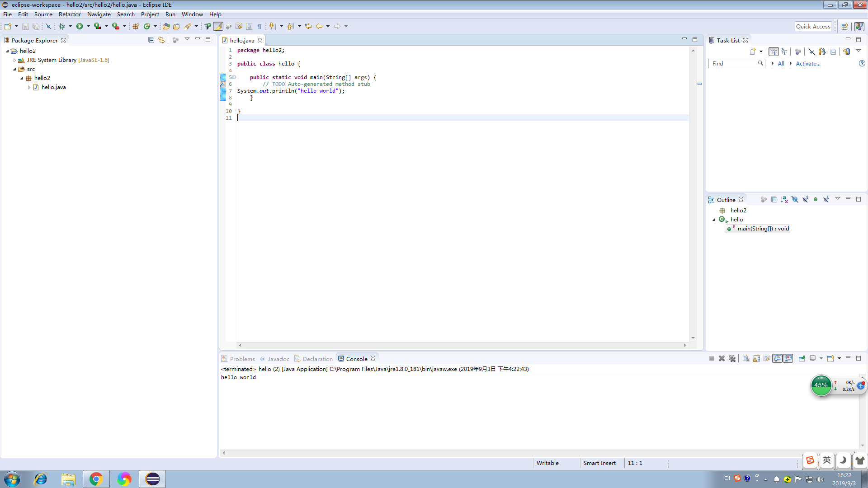The image size is (868, 488).
Task: Launch the Debug bug icon
Action: click(x=62, y=26)
